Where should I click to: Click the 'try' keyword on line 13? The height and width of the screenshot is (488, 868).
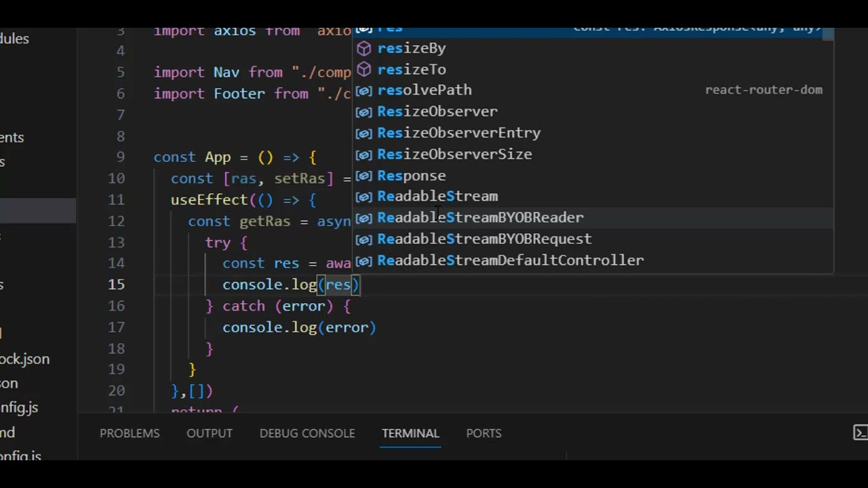[218, 243]
